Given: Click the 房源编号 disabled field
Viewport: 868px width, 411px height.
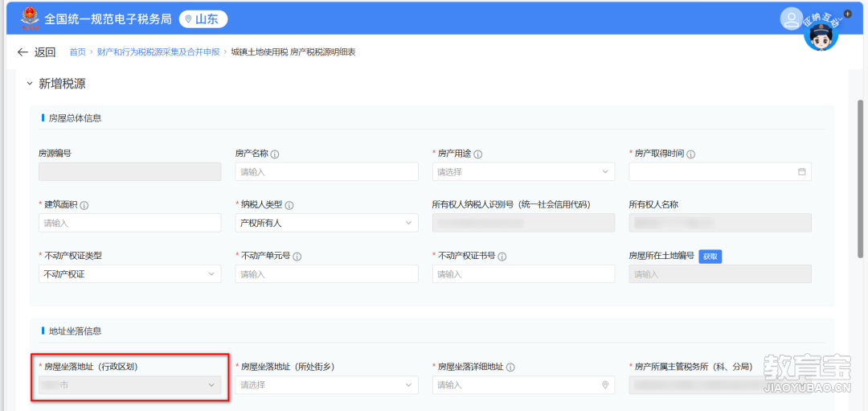Looking at the screenshot, I should coord(130,171).
